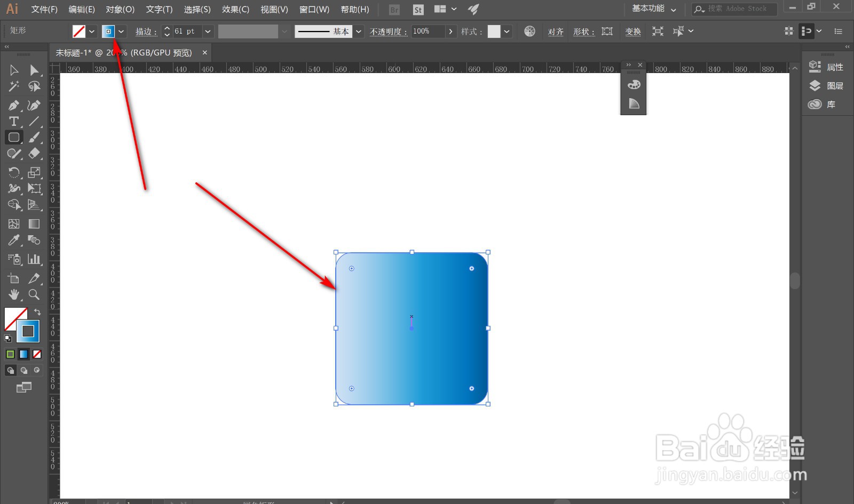Choose the Line Segment tool

pos(34,121)
